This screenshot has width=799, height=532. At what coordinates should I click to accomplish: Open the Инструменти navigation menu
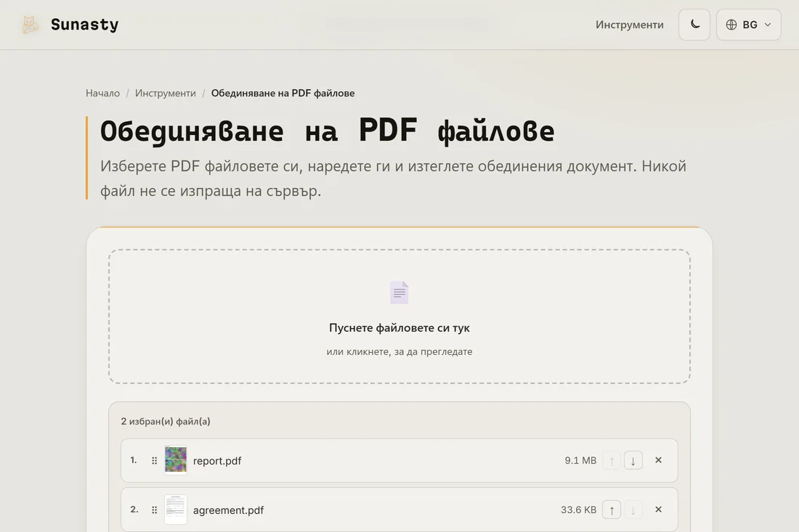(629, 25)
